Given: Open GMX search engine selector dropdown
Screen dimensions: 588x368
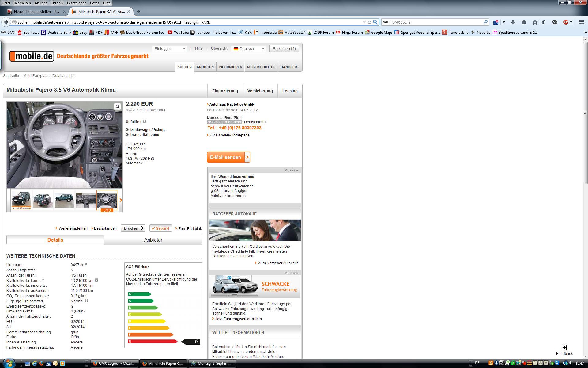Looking at the screenshot, I should [387, 22].
